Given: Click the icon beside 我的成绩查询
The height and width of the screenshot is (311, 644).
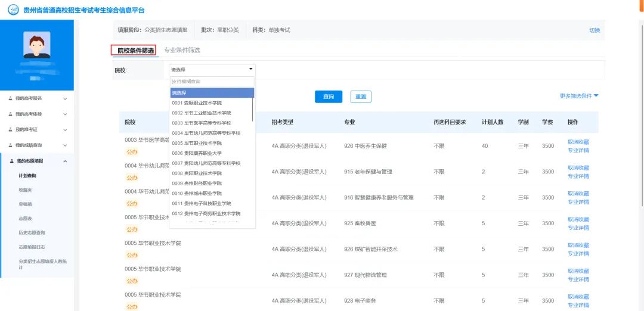Looking at the screenshot, I should pos(10,145).
